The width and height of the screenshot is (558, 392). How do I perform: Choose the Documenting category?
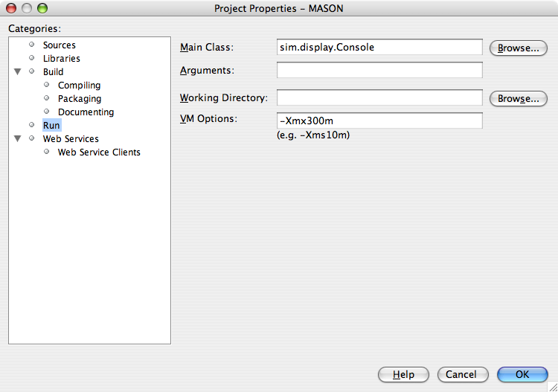point(86,112)
